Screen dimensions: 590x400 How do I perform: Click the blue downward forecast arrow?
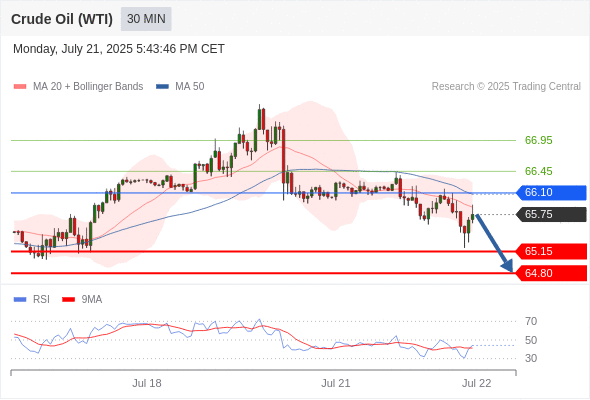[x=494, y=243]
